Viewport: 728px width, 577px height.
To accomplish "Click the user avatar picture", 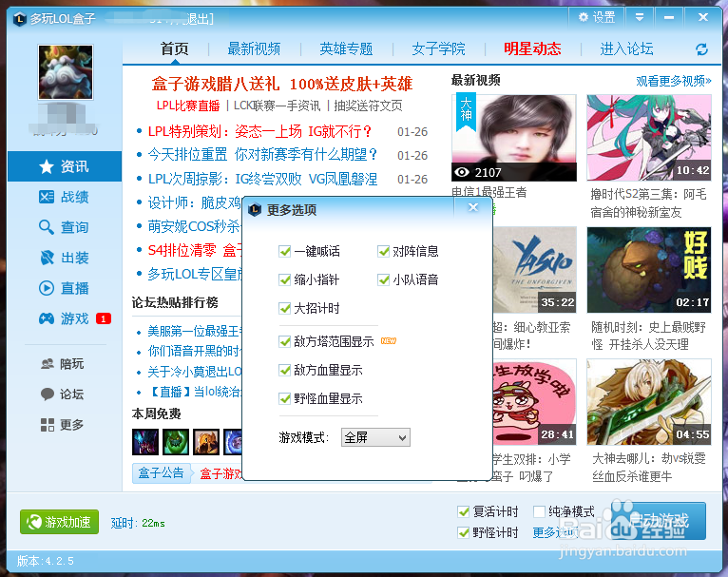I will click(66, 72).
